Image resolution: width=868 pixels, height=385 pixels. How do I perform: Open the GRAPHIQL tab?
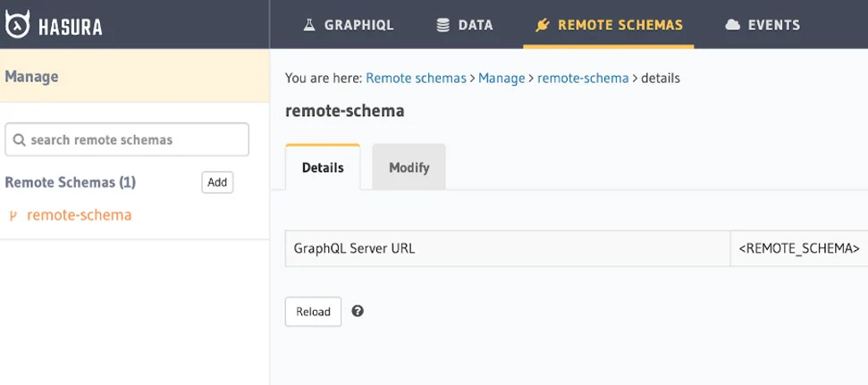tap(349, 25)
